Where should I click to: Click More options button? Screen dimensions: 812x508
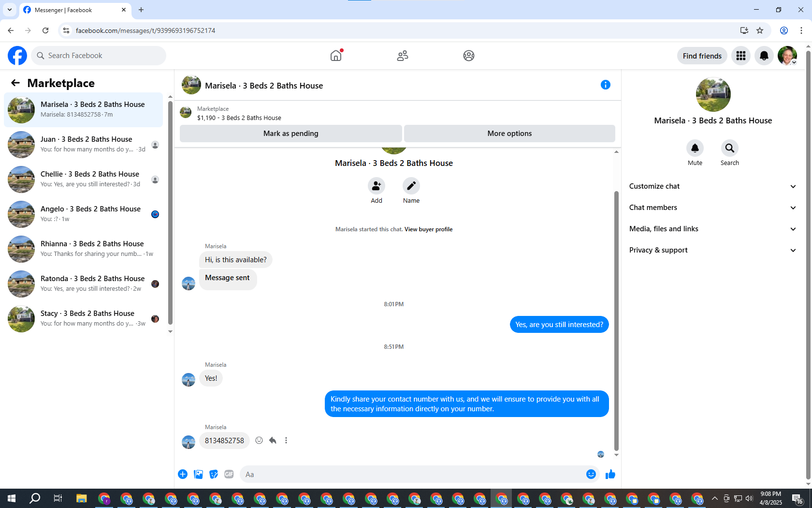509,134
